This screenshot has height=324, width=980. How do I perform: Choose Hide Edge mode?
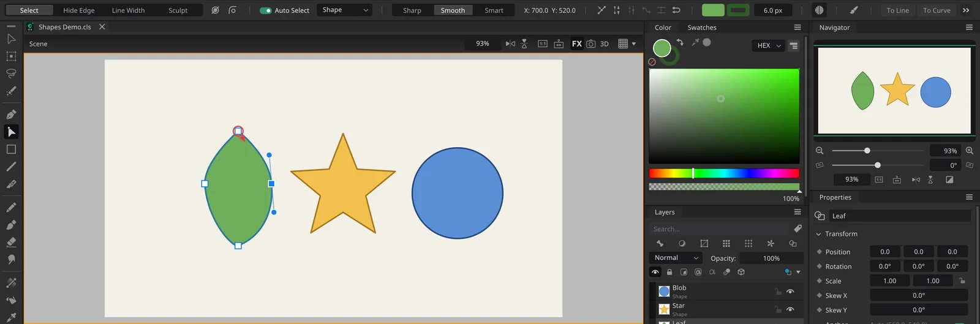(79, 10)
